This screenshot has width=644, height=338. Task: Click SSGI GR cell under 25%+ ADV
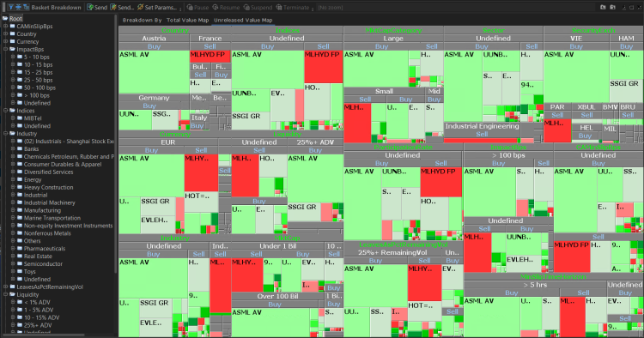click(303, 212)
